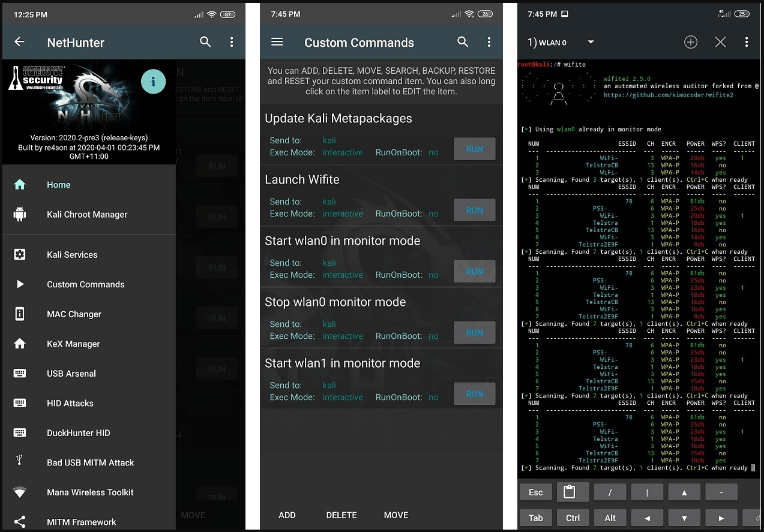Tap DELETE at bottom of Custom Commands

click(x=341, y=515)
